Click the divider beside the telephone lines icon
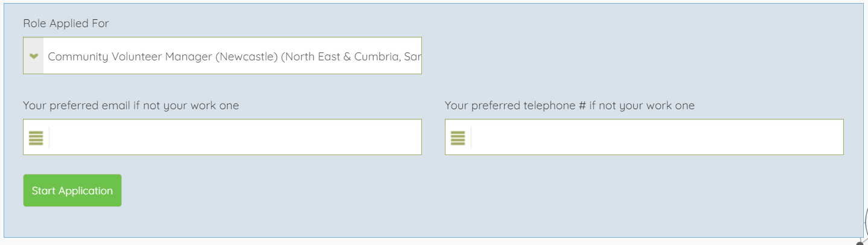Viewport: 868px width, 245px height. pos(471,138)
